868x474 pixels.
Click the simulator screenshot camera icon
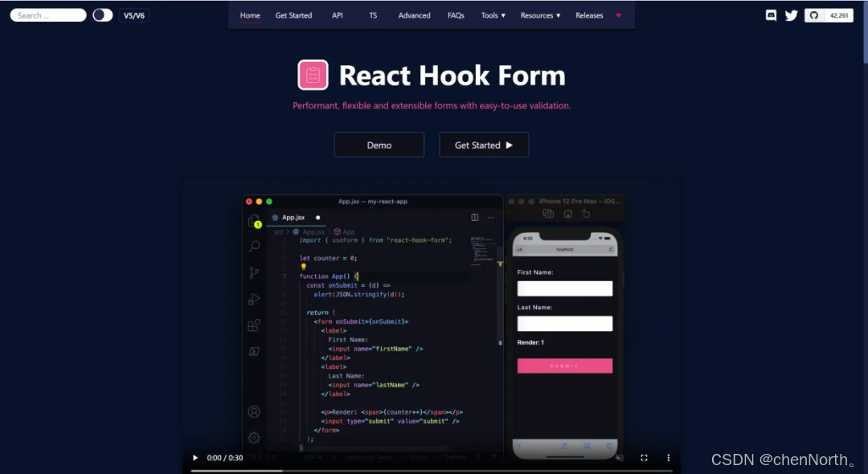[548, 214]
